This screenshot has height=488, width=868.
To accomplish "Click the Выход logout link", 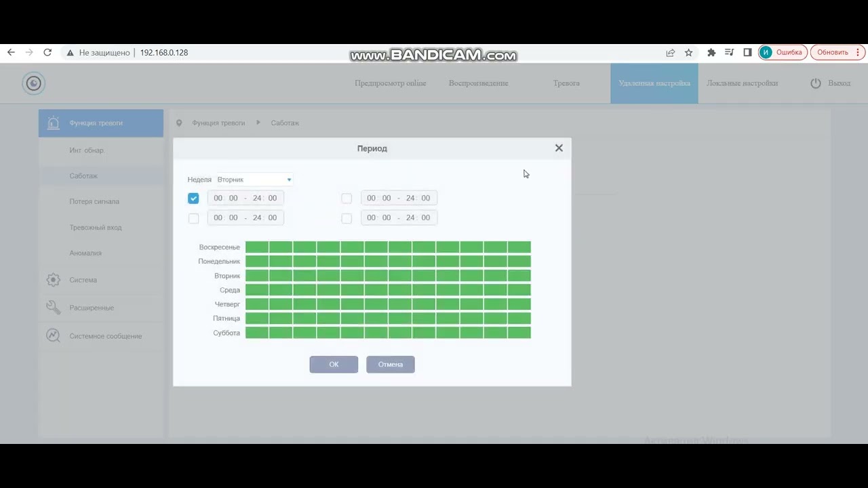I will tap(839, 83).
